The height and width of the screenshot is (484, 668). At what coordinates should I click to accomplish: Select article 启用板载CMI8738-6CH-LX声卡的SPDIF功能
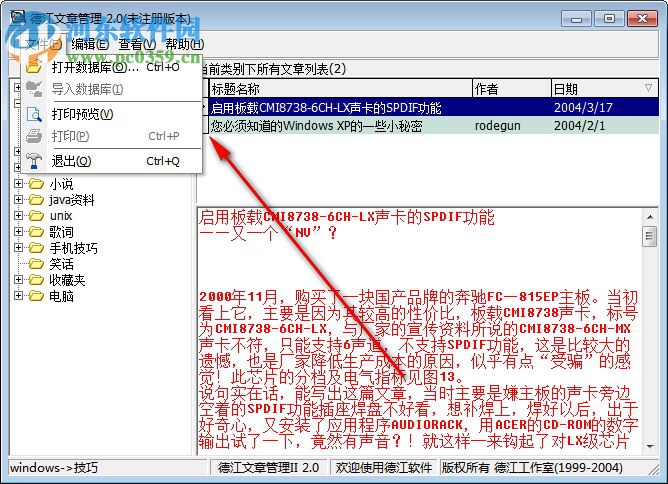pos(326,108)
